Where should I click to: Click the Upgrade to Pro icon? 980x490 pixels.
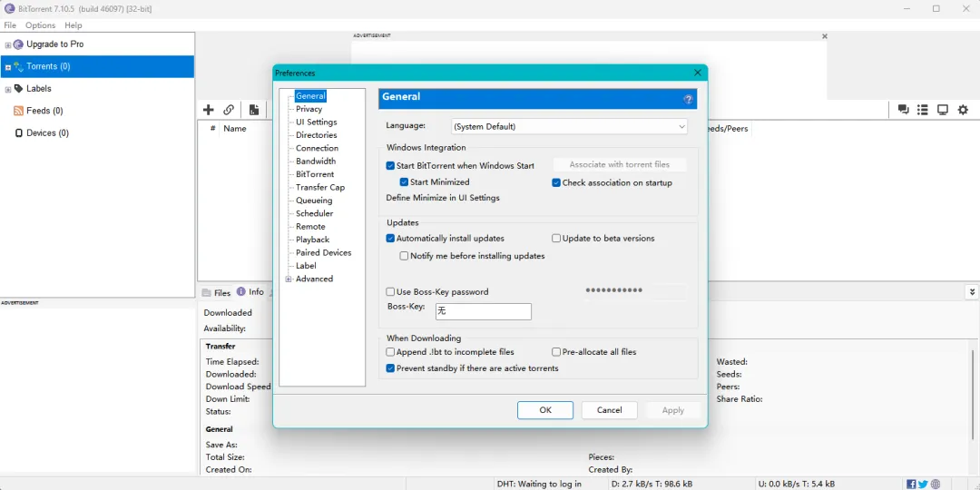(x=19, y=44)
